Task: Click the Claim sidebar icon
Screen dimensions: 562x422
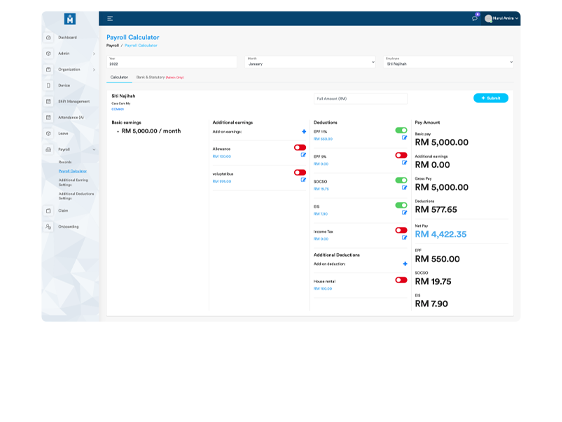Action: pyautogui.click(x=48, y=210)
